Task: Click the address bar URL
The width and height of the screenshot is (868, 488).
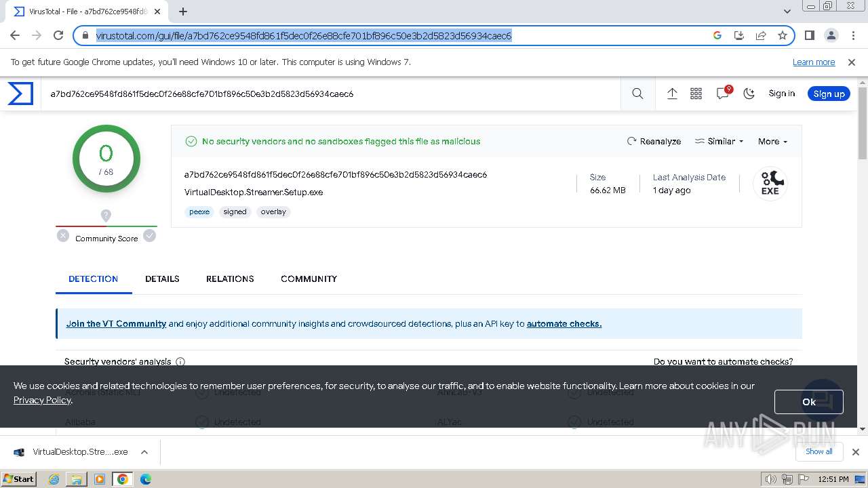Action: click(303, 35)
